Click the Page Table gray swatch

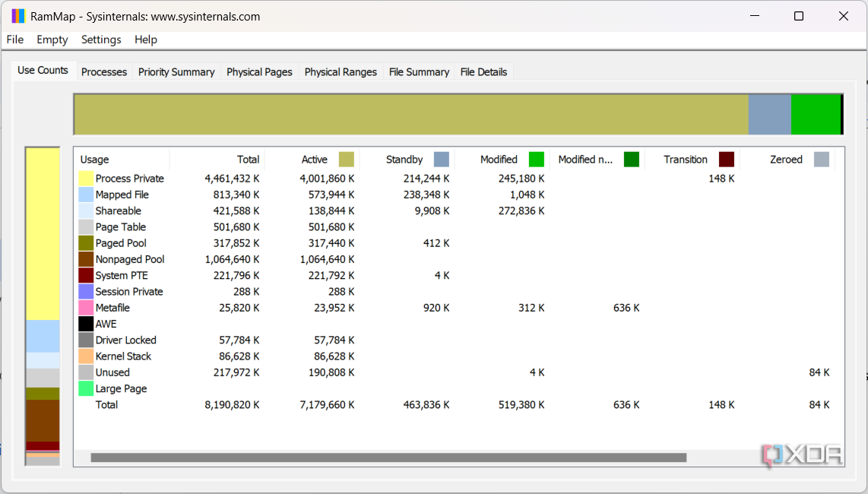coord(86,226)
